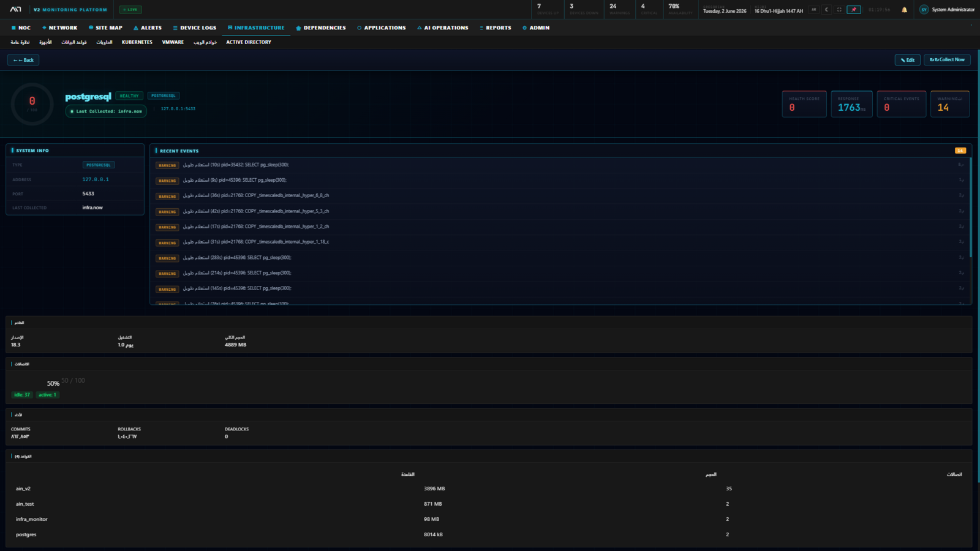Click the Health Score card
Screen dimensions: 980x551
point(804,103)
